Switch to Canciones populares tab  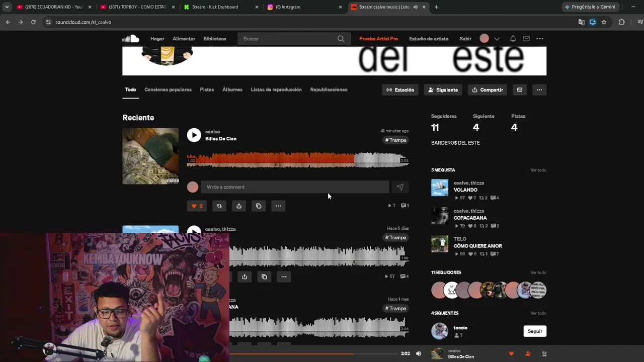168,89
